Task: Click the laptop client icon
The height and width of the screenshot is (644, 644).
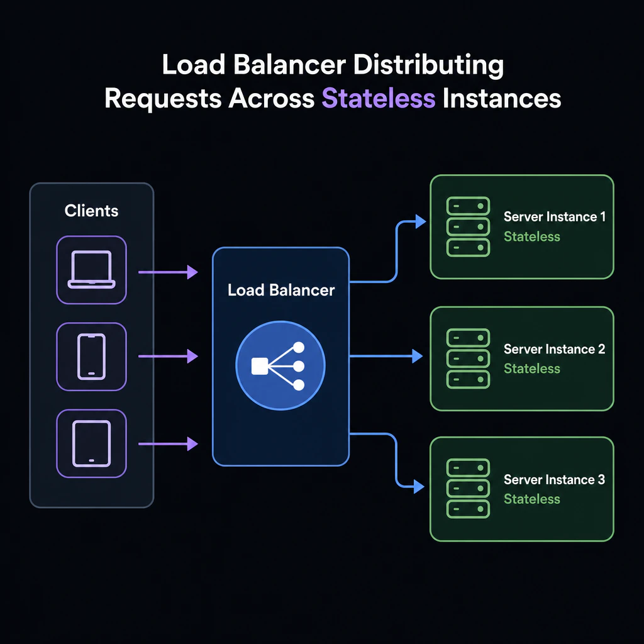Action: click(x=92, y=270)
